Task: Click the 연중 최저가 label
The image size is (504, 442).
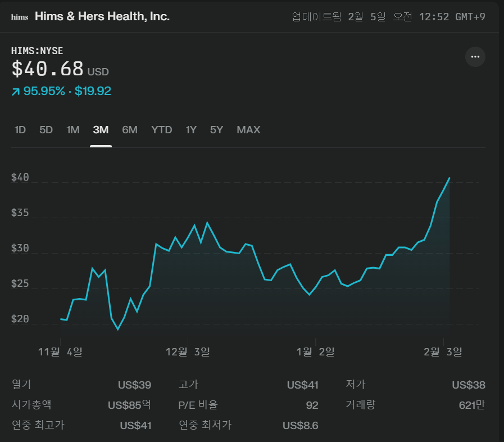Action: [205, 425]
